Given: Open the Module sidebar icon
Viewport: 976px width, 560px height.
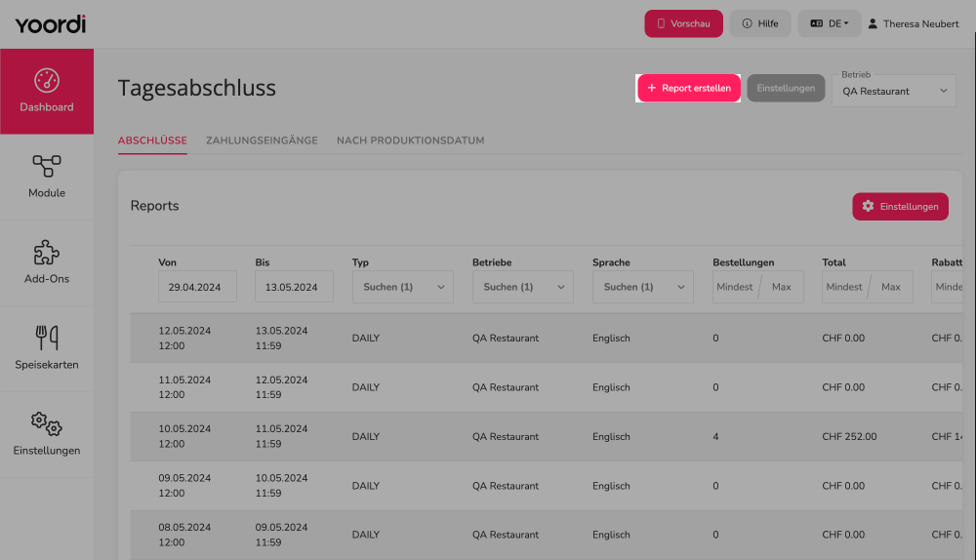Looking at the screenshot, I should click(x=47, y=166).
